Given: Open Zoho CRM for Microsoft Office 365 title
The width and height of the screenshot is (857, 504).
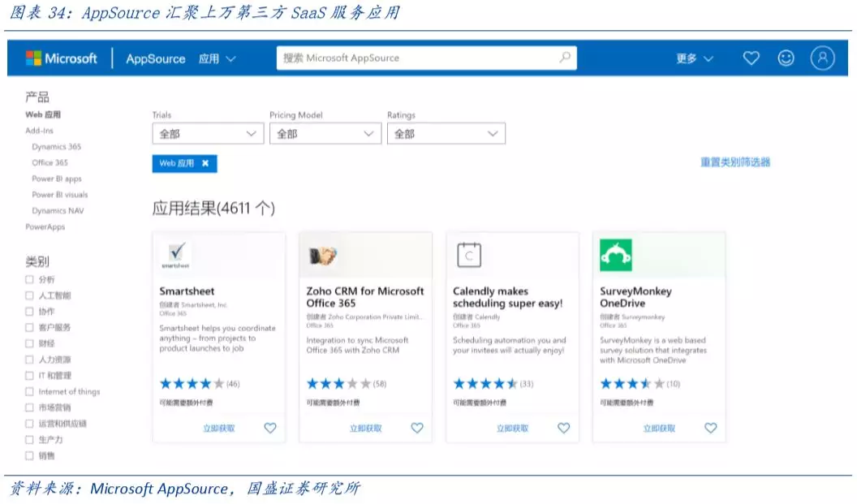Looking at the screenshot, I should coord(365,297).
